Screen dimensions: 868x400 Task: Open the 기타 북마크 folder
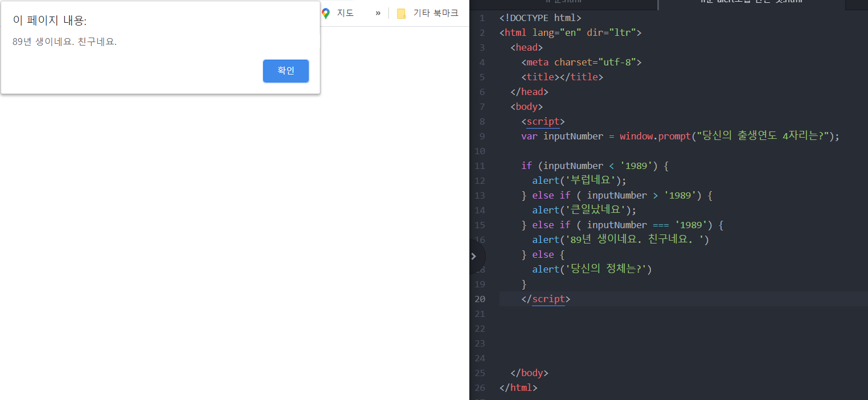[x=427, y=13]
